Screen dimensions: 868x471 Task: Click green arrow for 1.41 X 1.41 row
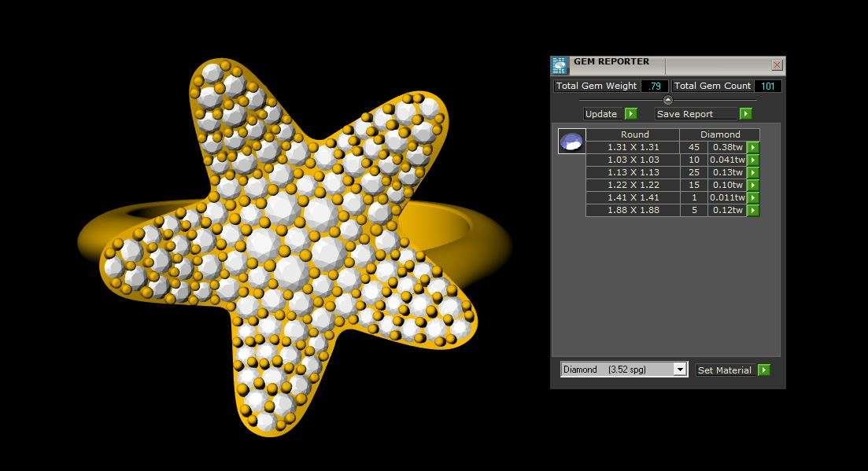(753, 197)
